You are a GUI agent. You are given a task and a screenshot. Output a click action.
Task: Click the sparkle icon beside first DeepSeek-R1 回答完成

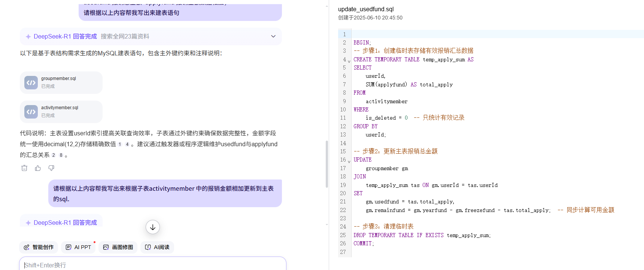click(x=28, y=37)
